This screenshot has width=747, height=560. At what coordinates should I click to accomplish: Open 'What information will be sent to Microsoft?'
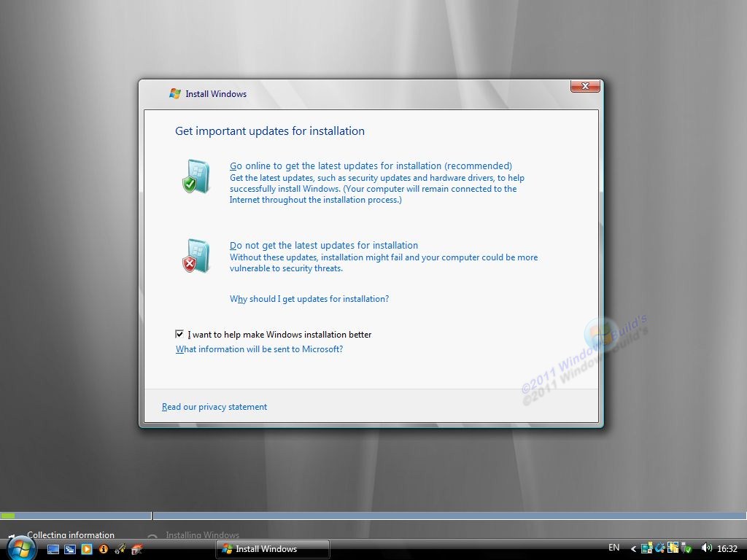pos(259,349)
